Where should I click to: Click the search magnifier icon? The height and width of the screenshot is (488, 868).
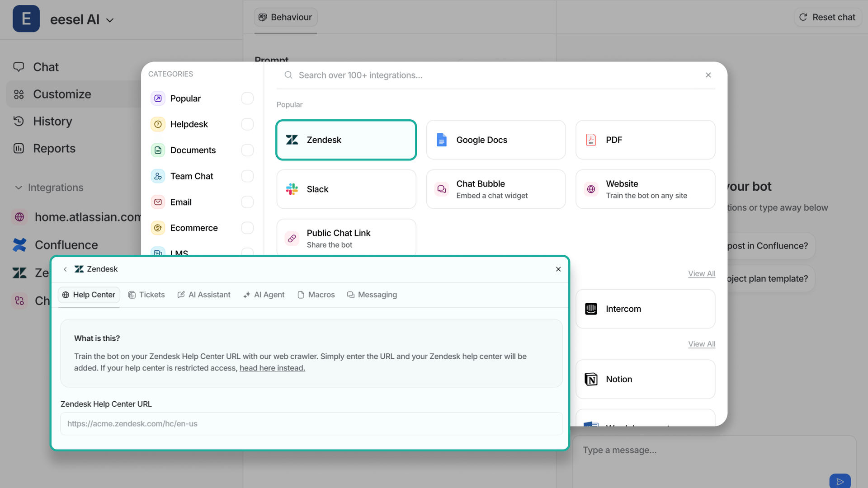(x=288, y=75)
